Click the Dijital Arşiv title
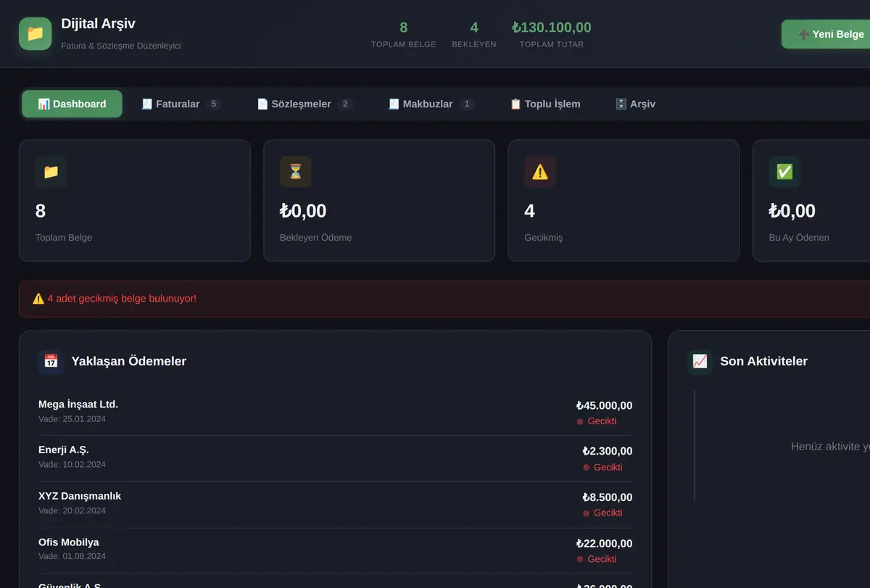The width and height of the screenshot is (870, 588). pos(99,25)
